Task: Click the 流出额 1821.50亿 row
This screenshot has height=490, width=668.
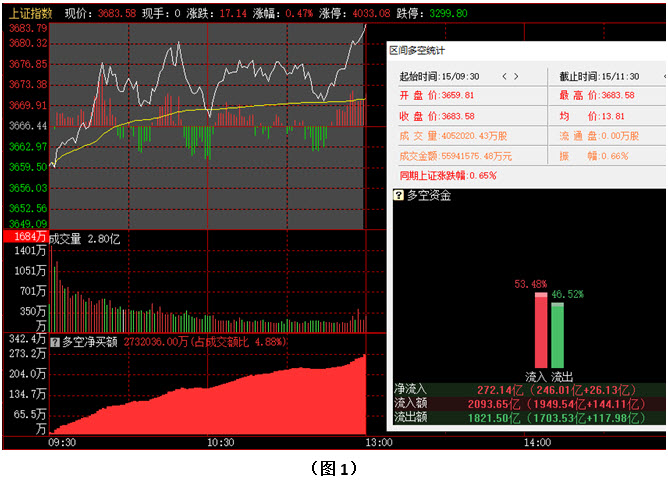Action: click(529, 418)
